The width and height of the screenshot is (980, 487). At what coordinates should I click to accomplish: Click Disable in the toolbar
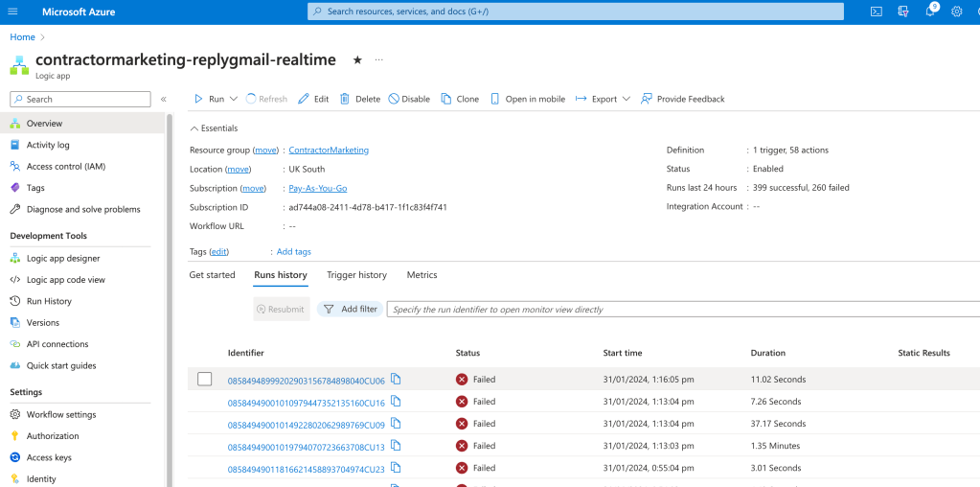[409, 99]
